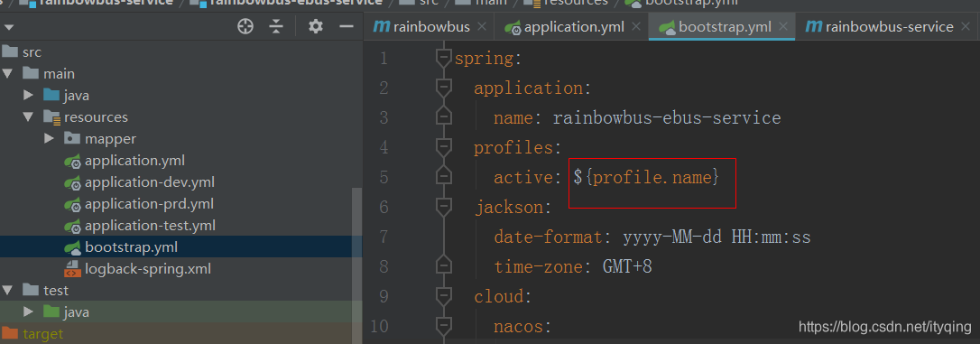Select the target folder
This screenshot has width=980, height=344.
pos(43,334)
